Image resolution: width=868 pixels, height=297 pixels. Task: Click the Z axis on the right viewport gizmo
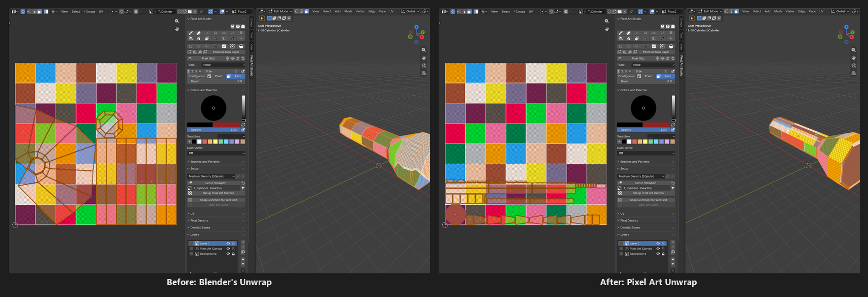click(846, 27)
